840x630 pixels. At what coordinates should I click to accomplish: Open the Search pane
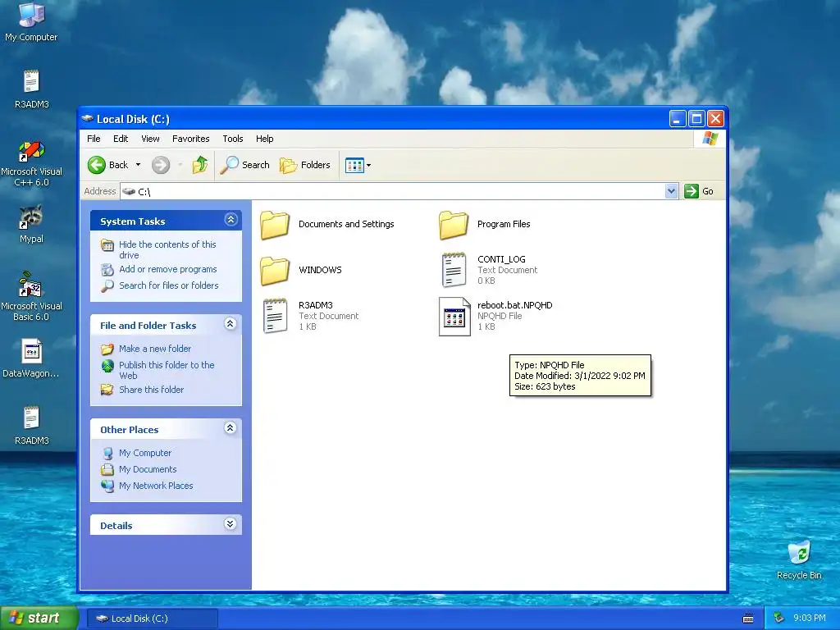coord(244,164)
